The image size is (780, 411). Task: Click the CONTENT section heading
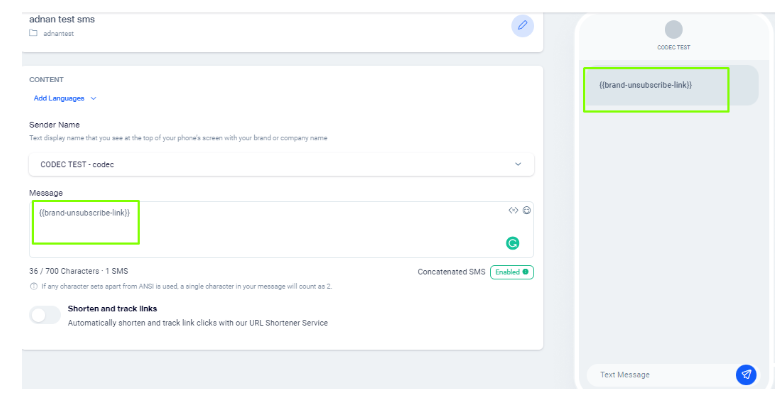click(x=46, y=79)
